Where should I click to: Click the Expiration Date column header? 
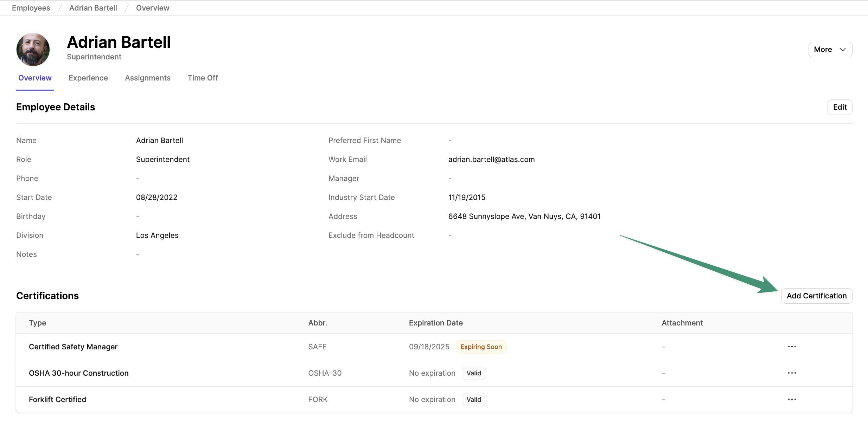[x=436, y=323]
